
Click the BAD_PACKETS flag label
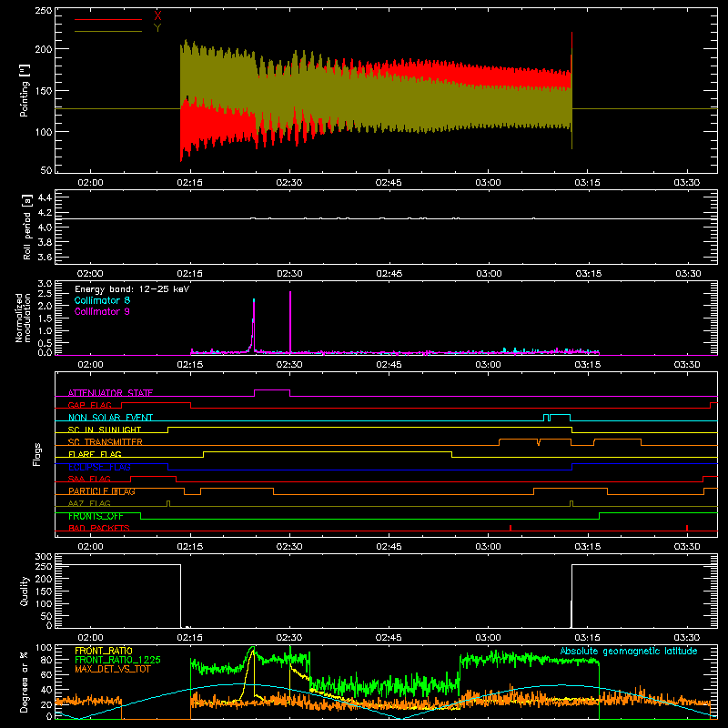point(99,528)
